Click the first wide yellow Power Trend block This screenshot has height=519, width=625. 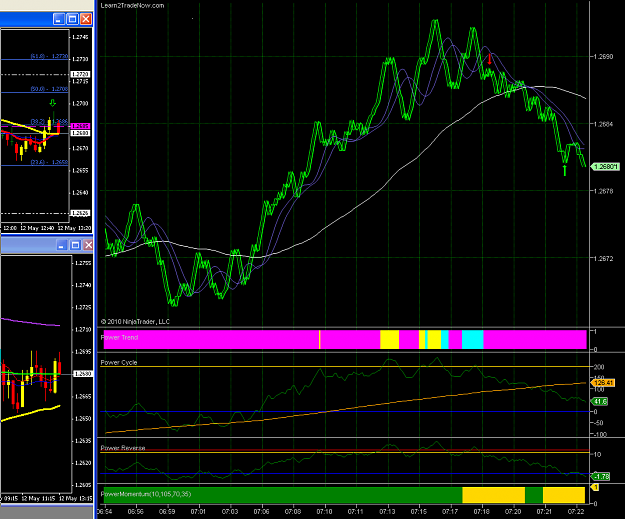click(x=389, y=339)
